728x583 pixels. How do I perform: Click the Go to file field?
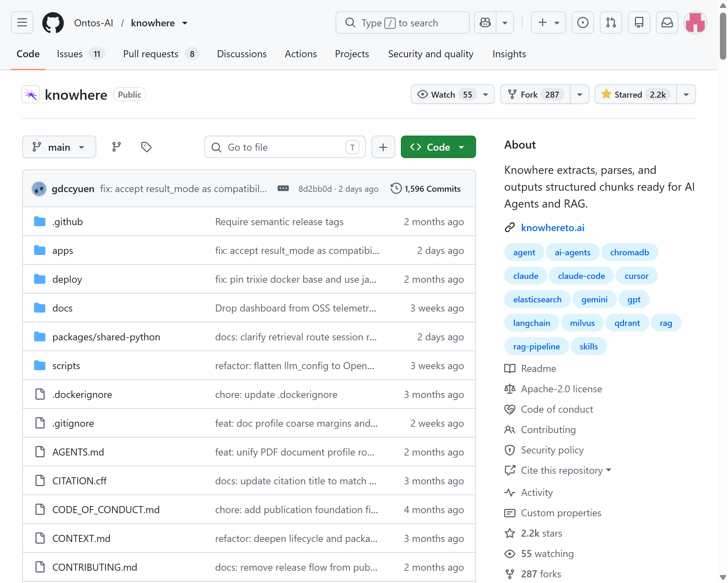pyautogui.click(x=285, y=147)
